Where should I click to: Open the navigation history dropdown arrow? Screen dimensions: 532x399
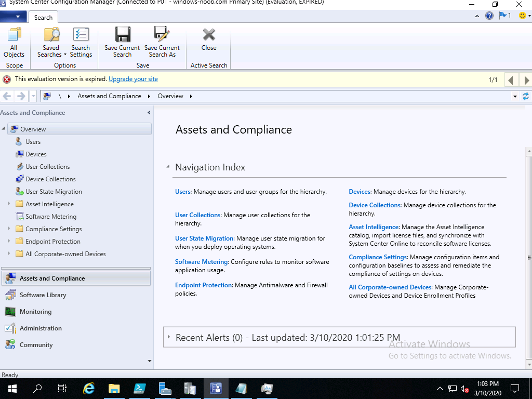pos(33,96)
